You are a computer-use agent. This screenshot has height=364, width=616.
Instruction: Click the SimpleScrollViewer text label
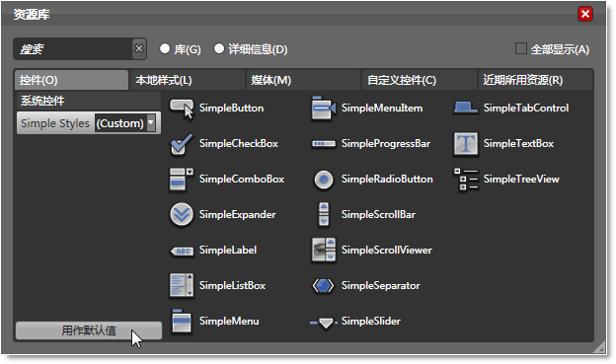click(387, 251)
